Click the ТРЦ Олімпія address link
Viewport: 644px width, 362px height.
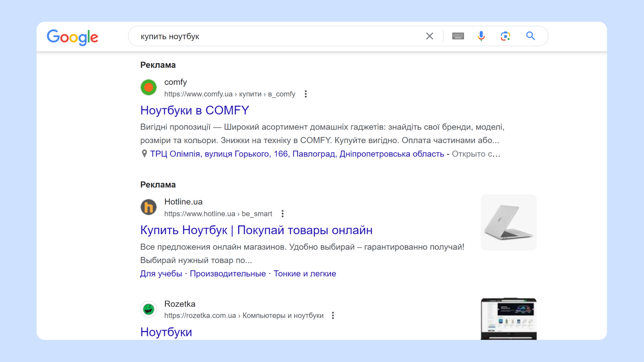(297, 154)
